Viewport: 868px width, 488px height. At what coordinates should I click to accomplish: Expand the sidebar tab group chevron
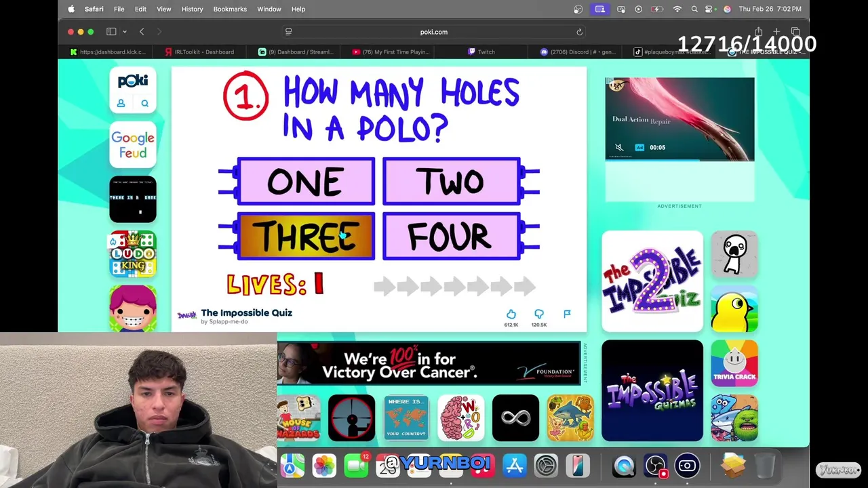[125, 32]
